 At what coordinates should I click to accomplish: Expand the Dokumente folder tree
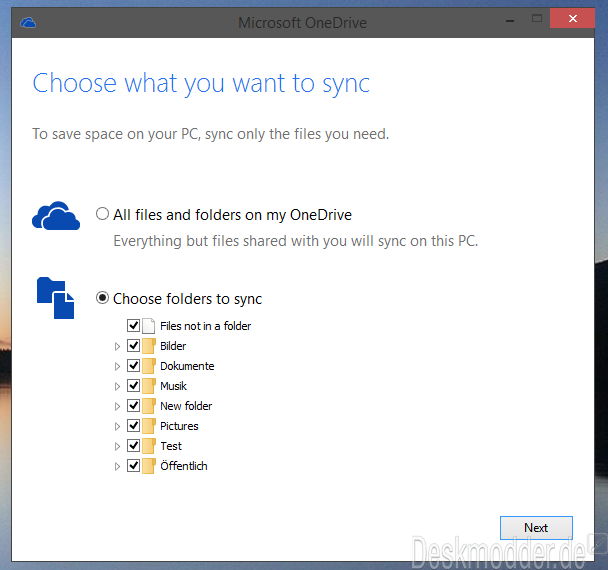[x=117, y=366]
